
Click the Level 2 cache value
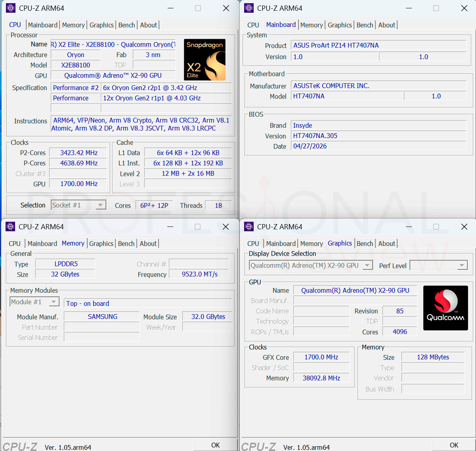(x=188, y=173)
